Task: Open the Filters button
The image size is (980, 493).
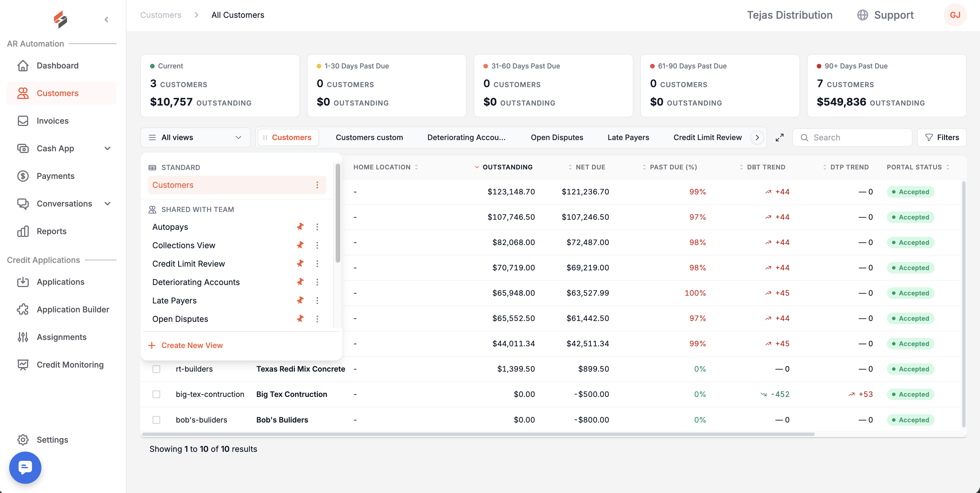Action: (941, 137)
